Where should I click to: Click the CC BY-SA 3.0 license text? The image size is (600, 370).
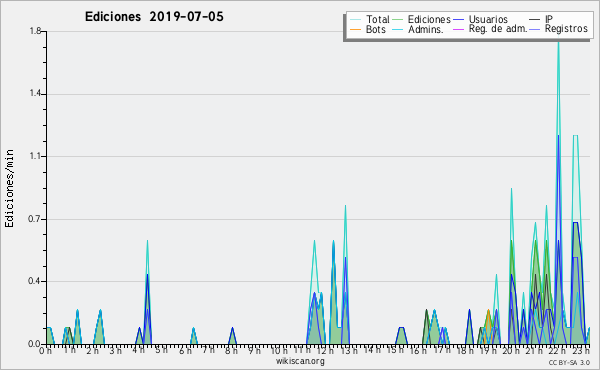[x=569, y=363]
